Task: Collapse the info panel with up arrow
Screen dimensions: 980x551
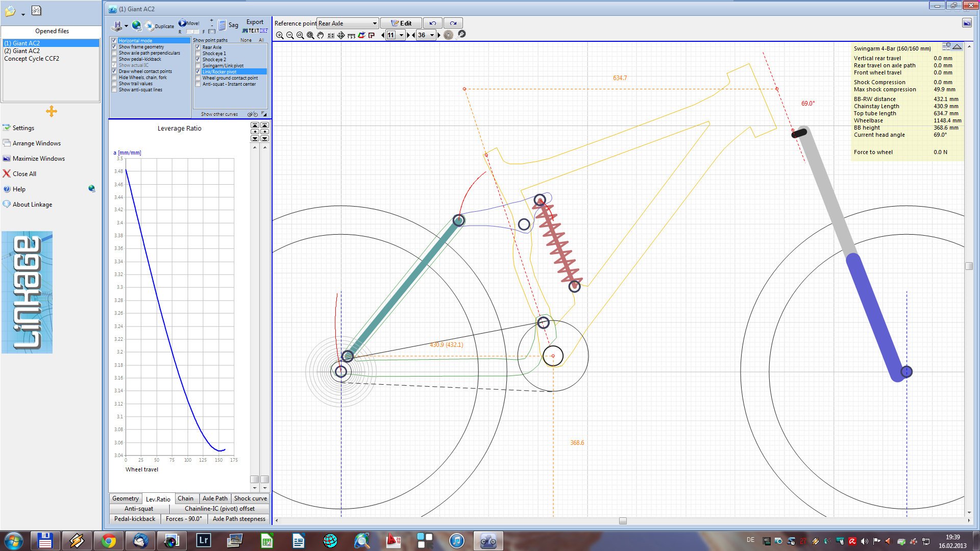Action: (957, 46)
